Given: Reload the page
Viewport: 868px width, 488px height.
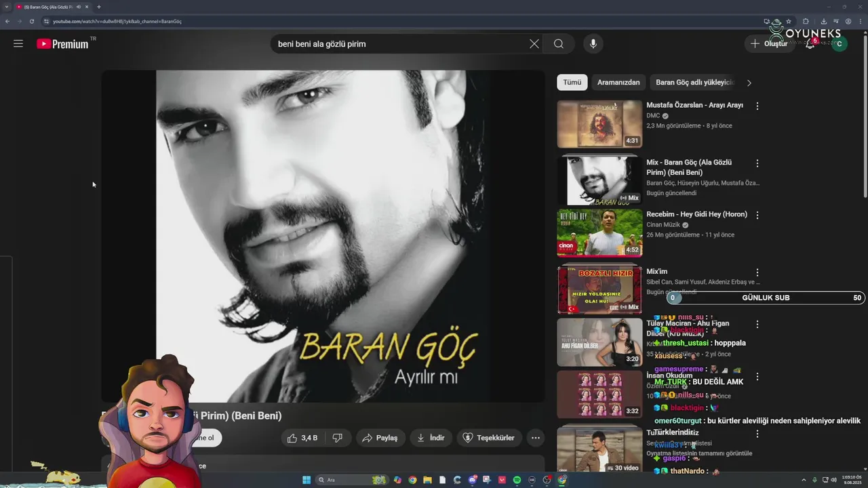Looking at the screenshot, I should (x=31, y=21).
